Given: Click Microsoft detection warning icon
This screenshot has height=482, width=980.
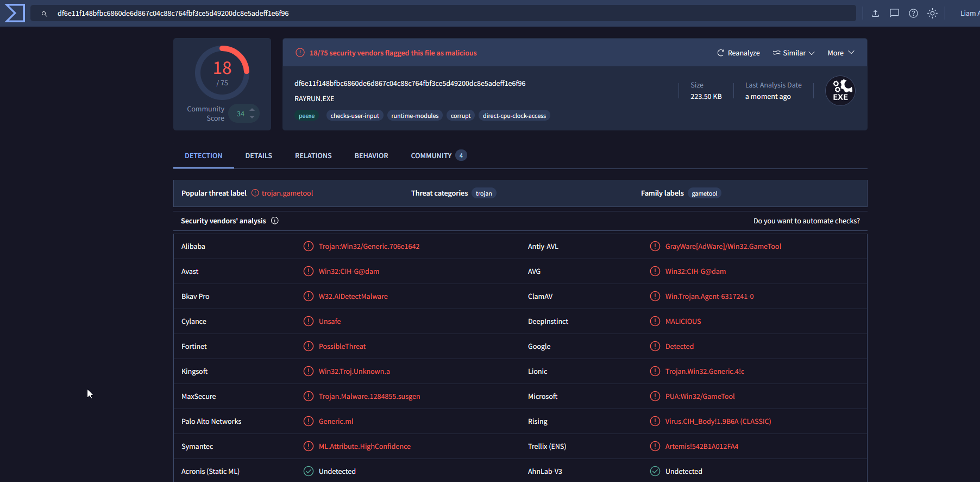Looking at the screenshot, I should [x=655, y=396].
